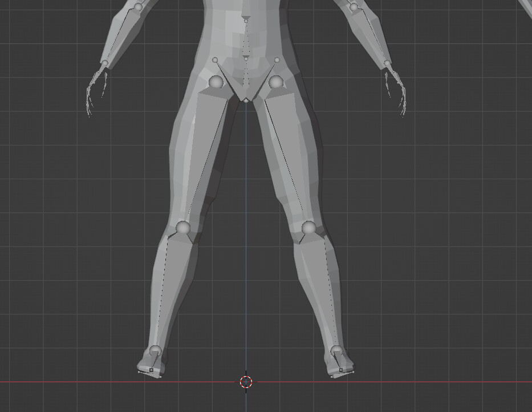The width and height of the screenshot is (532, 412).
Task: Select the root joint at the crotch
Action: click(246, 100)
